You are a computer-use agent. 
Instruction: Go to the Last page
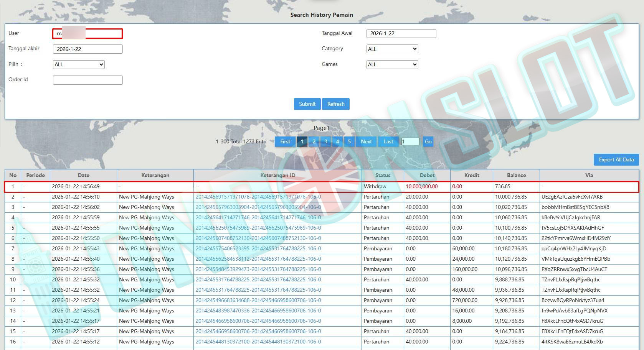tap(388, 141)
